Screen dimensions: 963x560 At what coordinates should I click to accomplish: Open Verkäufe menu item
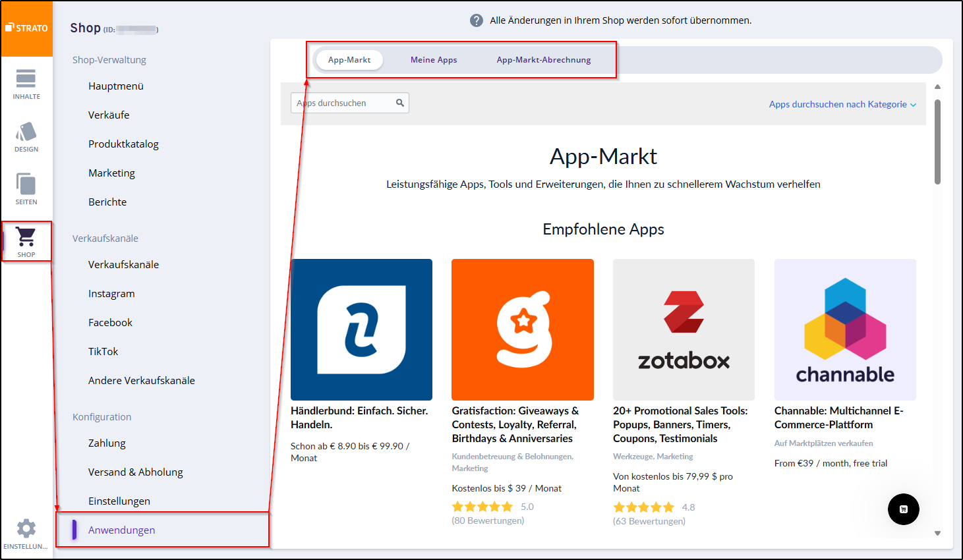(x=109, y=115)
